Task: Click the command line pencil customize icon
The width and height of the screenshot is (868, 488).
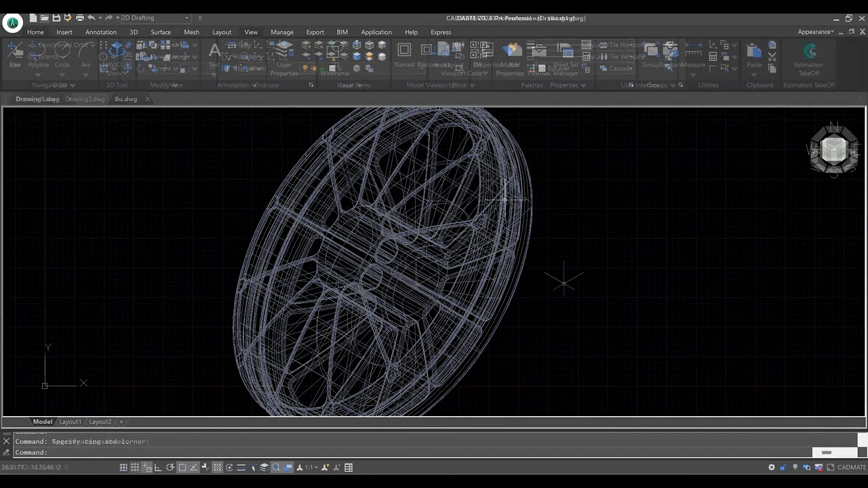Action: (x=6, y=452)
